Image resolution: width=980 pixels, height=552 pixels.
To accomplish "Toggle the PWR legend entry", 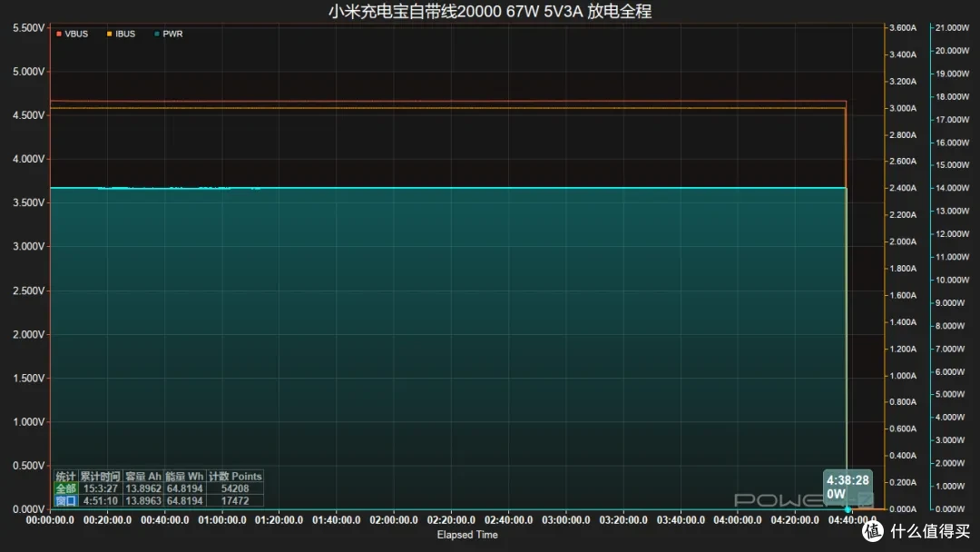I will click(x=168, y=34).
